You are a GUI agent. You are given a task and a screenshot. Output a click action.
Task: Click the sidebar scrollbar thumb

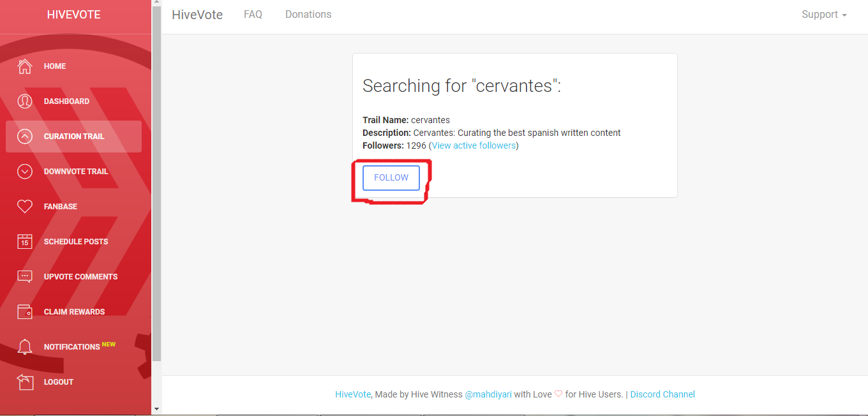click(x=157, y=185)
